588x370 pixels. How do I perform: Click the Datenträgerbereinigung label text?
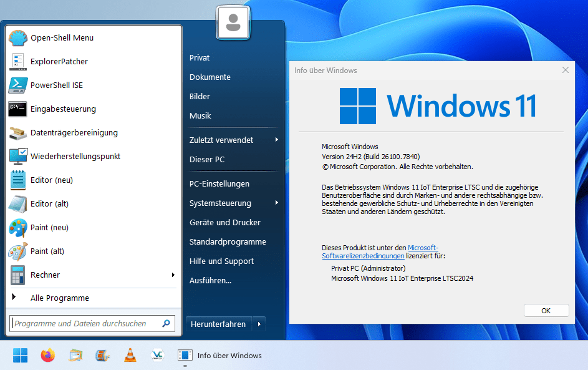tap(74, 133)
